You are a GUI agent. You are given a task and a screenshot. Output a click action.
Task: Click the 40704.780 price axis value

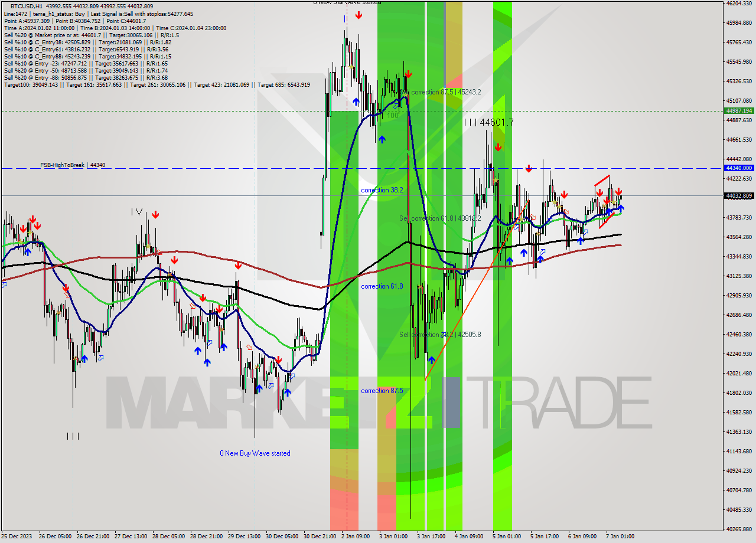[x=738, y=490]
